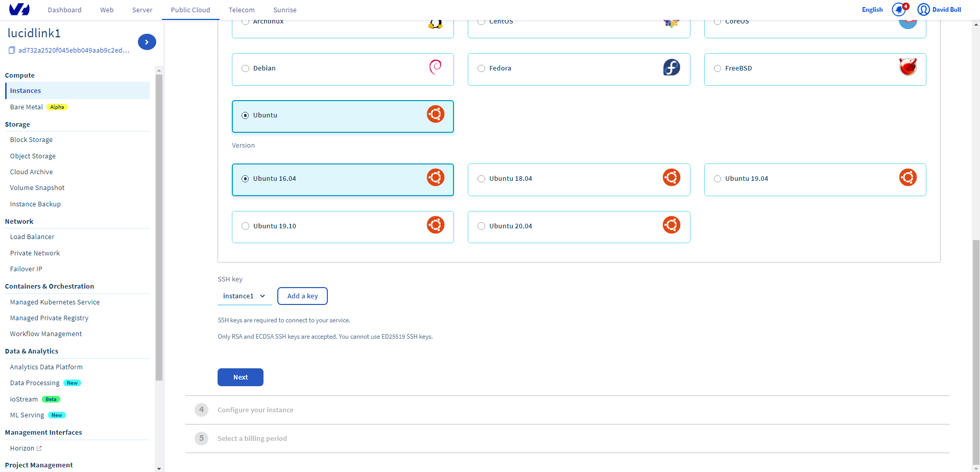Click the sidebar scrollbar up arrow
This screenshot has width=980, height=472.
point(159,70)
